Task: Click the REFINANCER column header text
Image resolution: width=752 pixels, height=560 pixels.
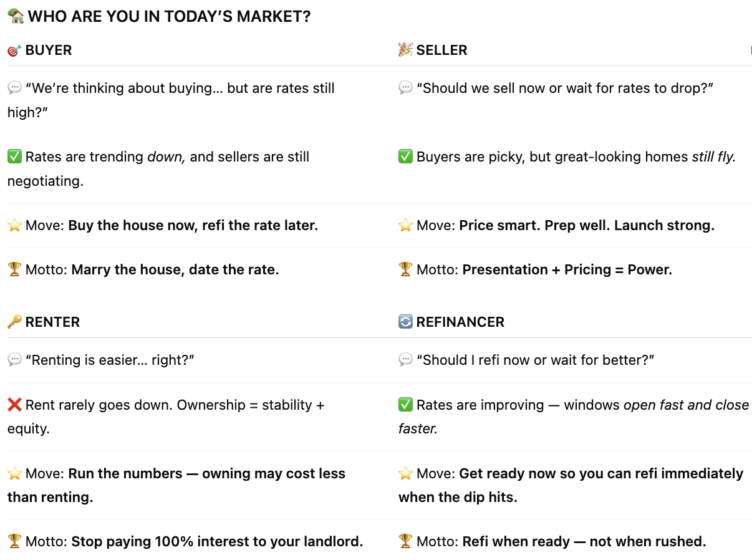Action: 460,322
